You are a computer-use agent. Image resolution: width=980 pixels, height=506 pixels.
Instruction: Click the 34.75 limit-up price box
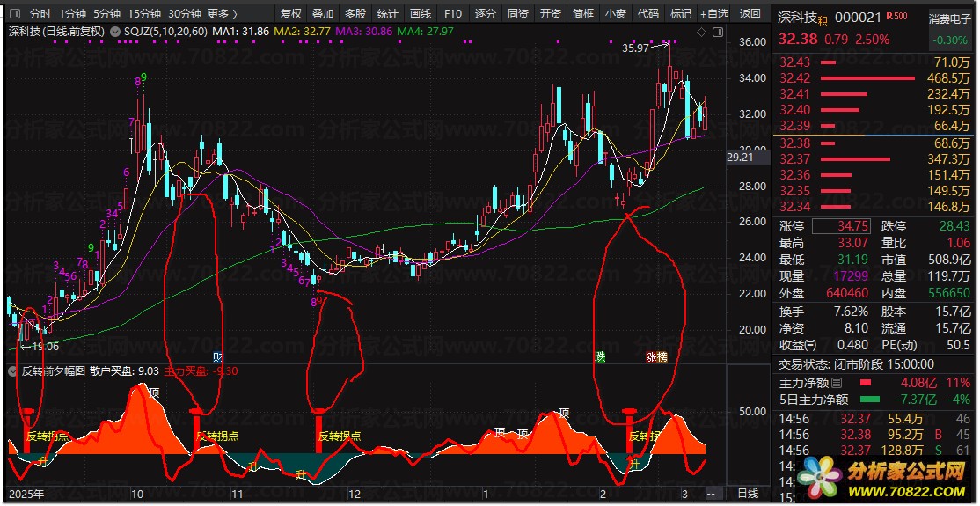[x=843, y=226]
